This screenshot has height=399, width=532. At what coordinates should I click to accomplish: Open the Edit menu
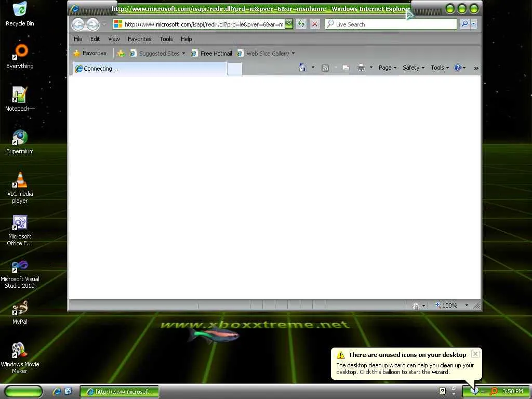pos(95,39)
